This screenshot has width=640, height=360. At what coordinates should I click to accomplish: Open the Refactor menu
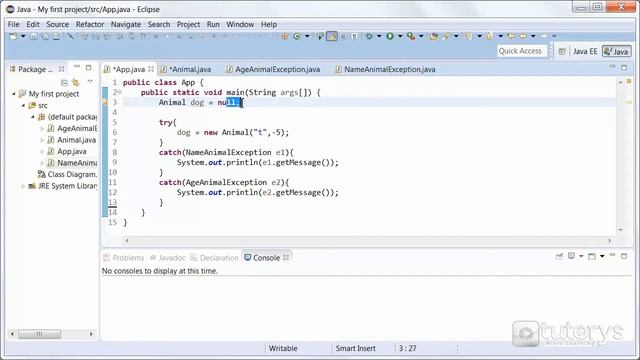90,24
